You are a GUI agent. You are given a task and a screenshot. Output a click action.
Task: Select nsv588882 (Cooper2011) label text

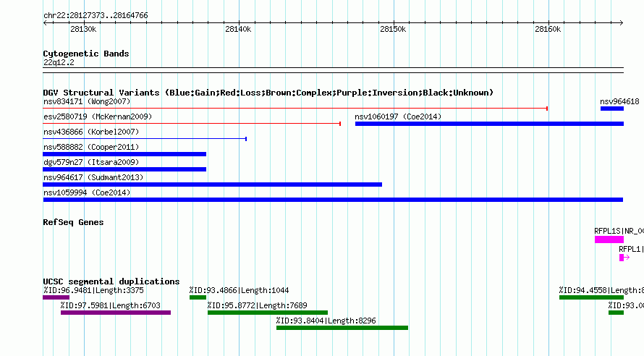91,147
